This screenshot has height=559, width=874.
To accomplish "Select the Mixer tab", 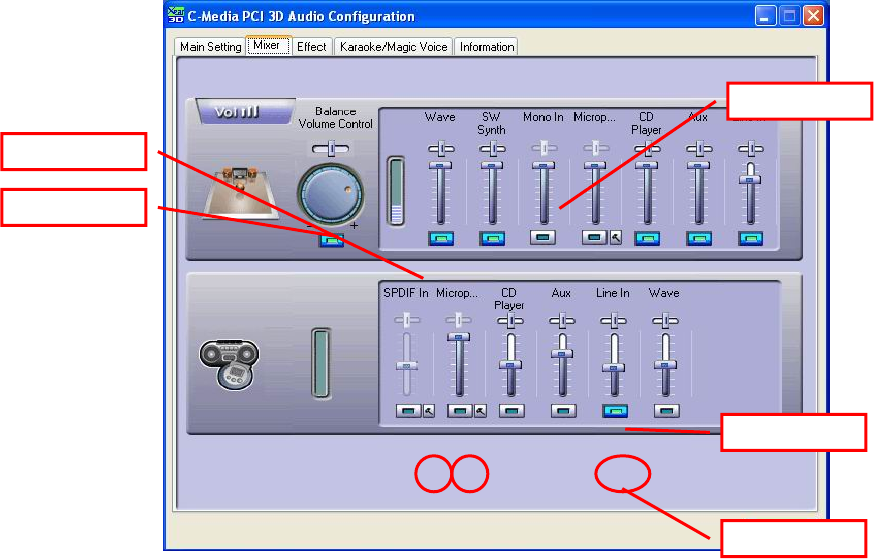I will tap(268, 46).
